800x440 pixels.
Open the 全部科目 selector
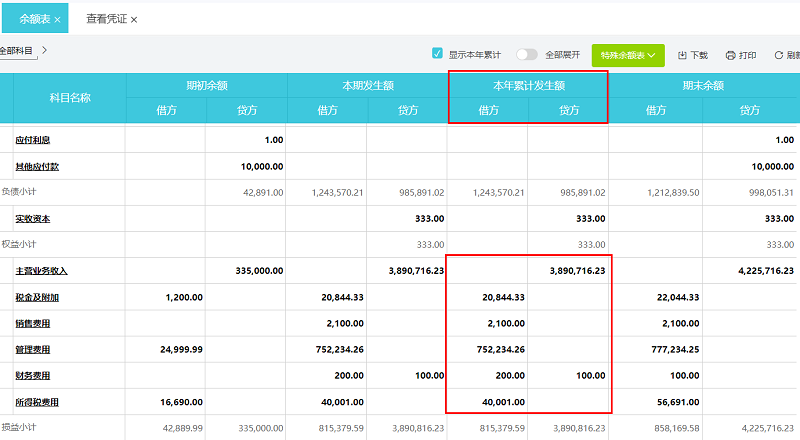(x=16, y=50)
